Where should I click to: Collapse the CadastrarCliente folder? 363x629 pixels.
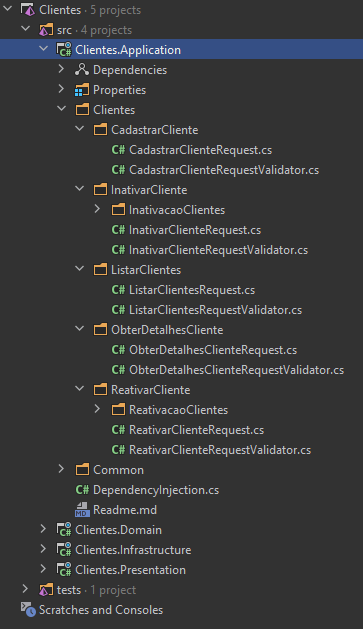coord(80,128)
